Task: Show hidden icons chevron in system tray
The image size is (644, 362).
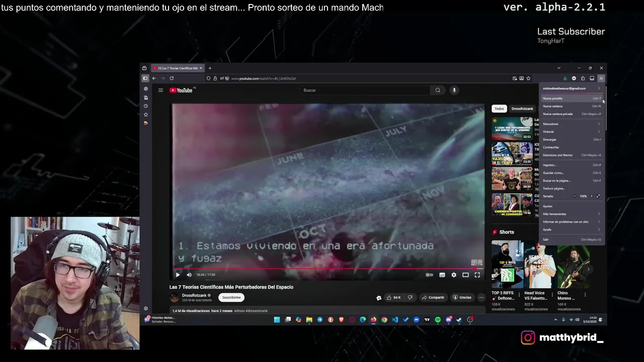Action: point(555,320)
